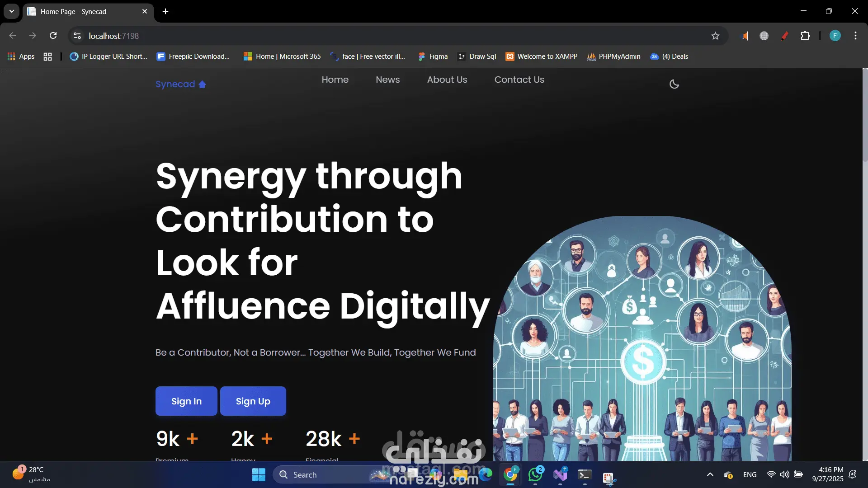Open the Chrome three-dot menu
Image resolution: width=868 pixels, height=488 pixels.
click(855, 36)
